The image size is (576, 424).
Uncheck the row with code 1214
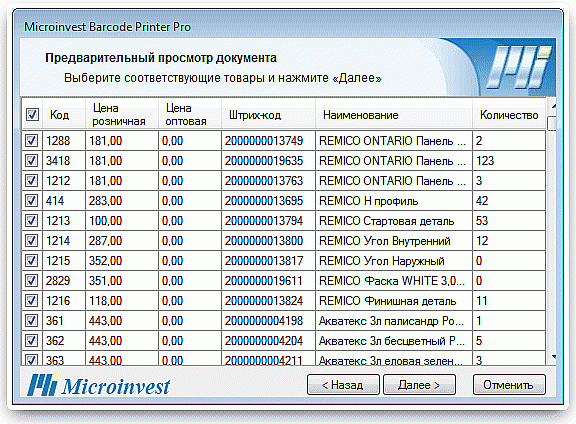(31, 240)
